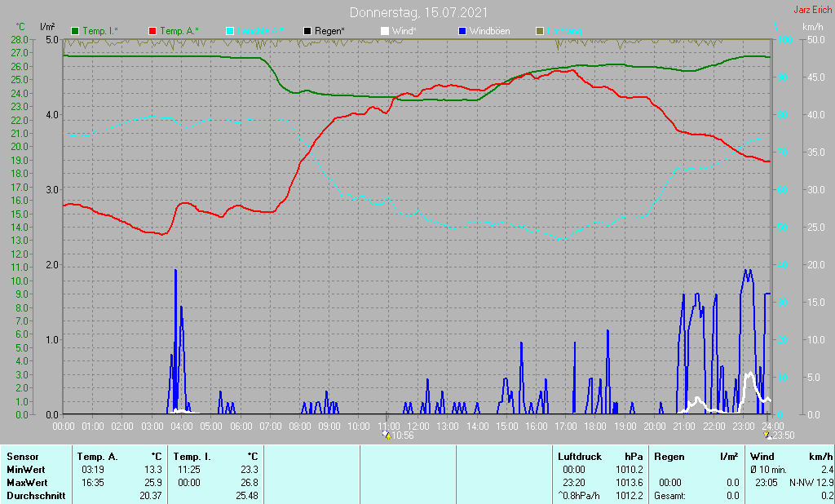Click the 'Wind' column header in table
The image size is (835, 504).
[x=762, y=457]
